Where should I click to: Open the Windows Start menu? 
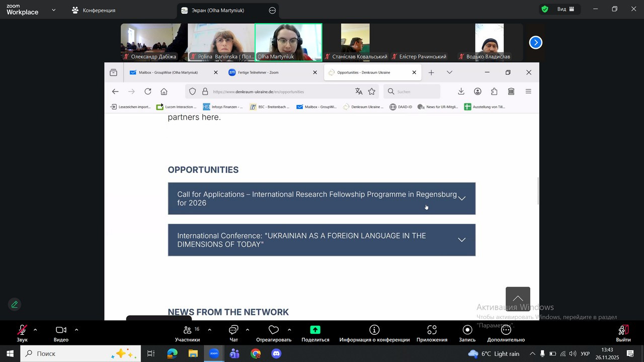[10, 353]
